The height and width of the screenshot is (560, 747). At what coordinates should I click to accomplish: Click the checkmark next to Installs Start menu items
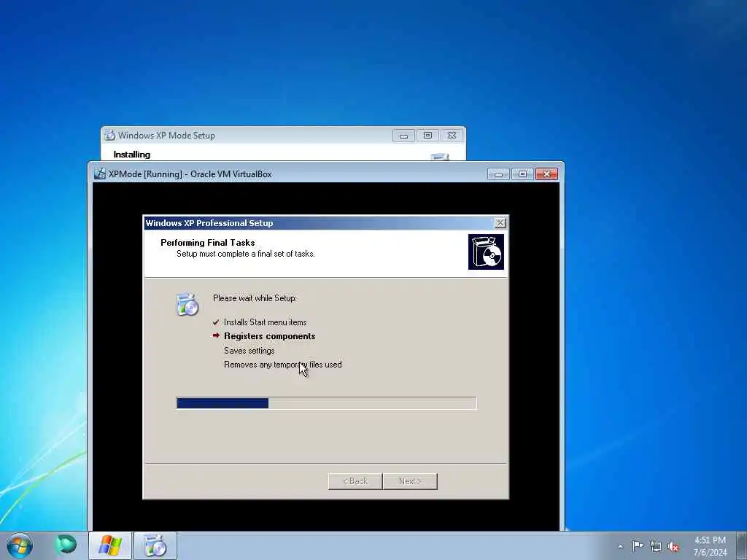pos(216,322)
